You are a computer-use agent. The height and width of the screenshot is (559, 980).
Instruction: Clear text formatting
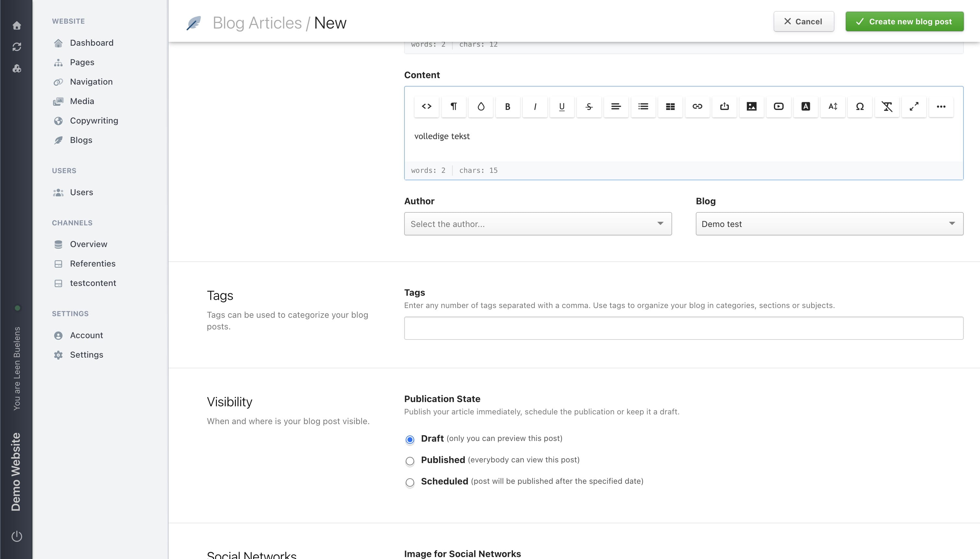[887, 106]
